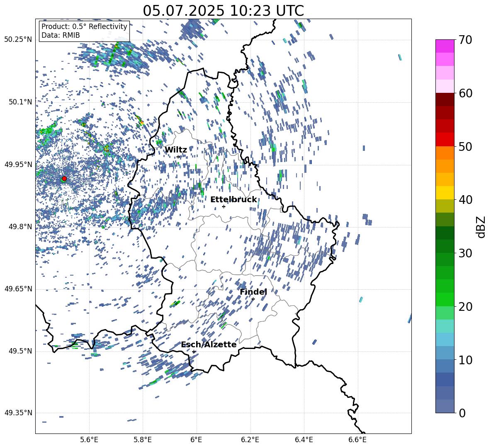Click the light blue colorbar swatch just above 10
This screenshot has width=491, height=448.
(x=445, y=353)
